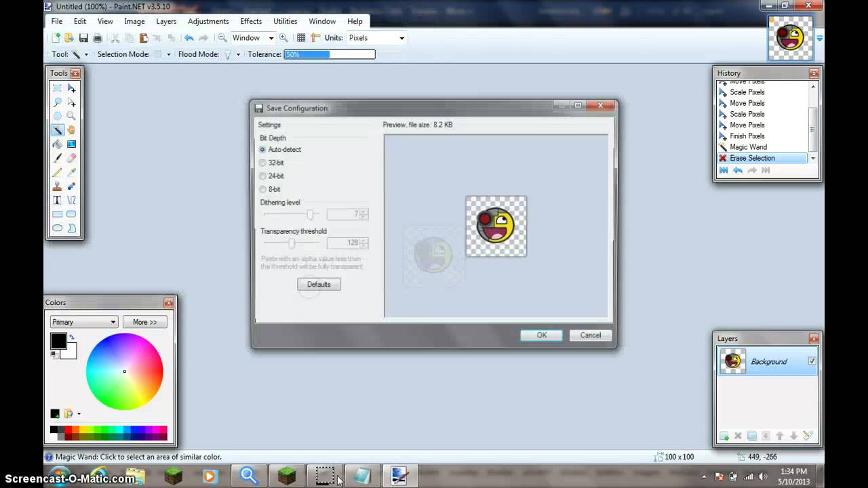Toggle the pixel grid toolbar icon
868x488 pixels.
click(x=301, y=38)
